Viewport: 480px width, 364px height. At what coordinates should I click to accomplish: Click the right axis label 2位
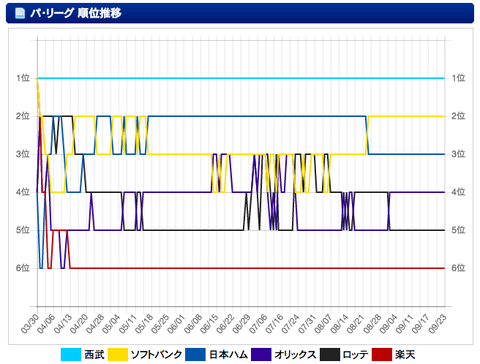point(458,116)
